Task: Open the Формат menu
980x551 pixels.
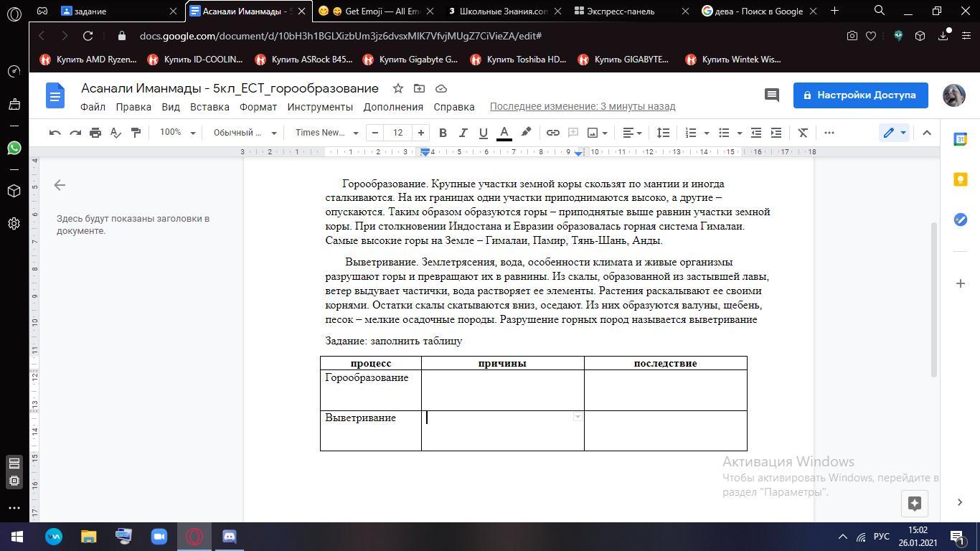Action: (258, 107)
